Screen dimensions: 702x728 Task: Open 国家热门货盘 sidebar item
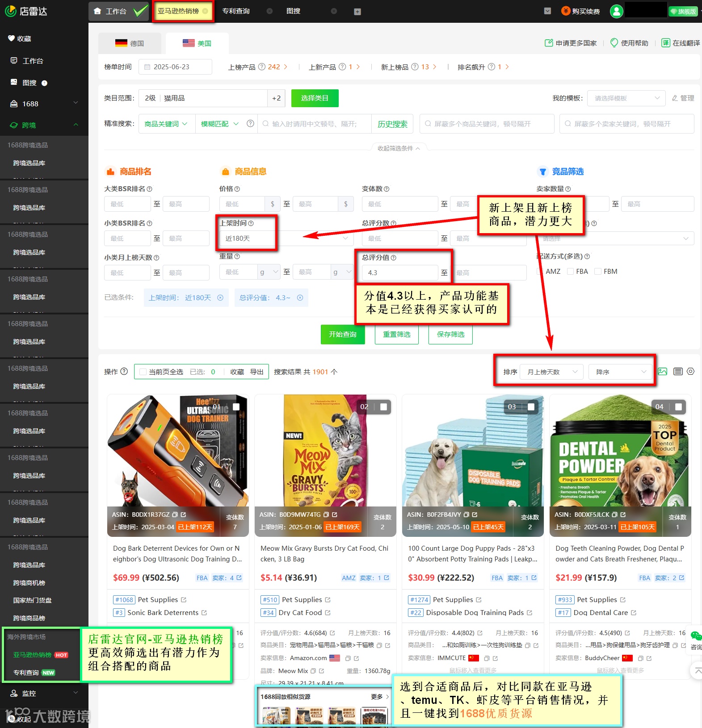point(32,601)
